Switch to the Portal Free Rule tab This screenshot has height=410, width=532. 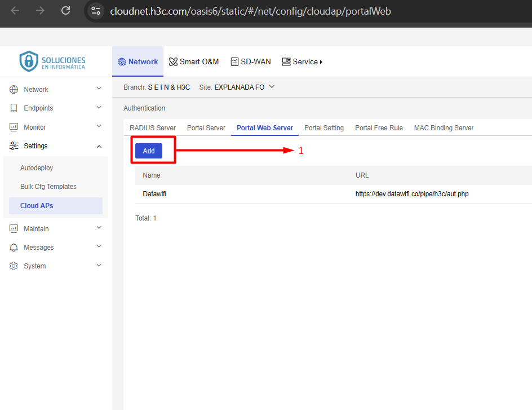pos(379,128)
